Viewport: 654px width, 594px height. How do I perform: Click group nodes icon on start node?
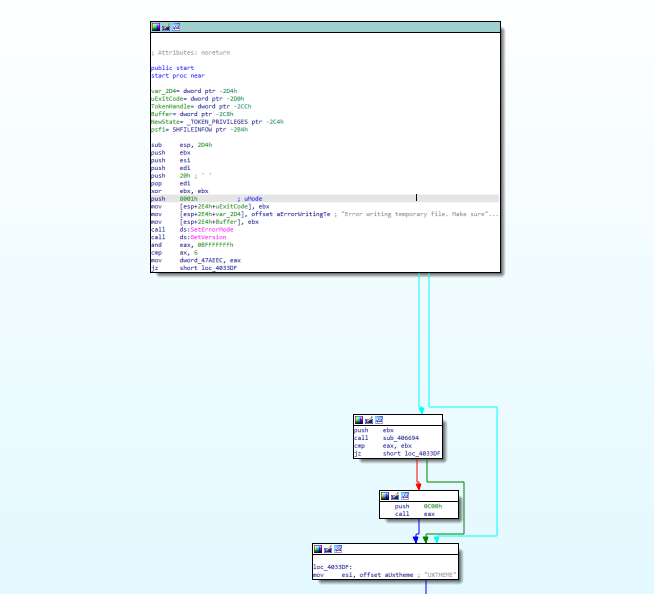[176, 26]
